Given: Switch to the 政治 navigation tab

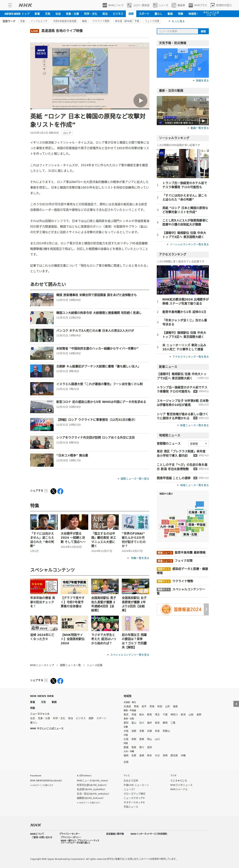Looking at the screenshot, I should click(105, 14).
